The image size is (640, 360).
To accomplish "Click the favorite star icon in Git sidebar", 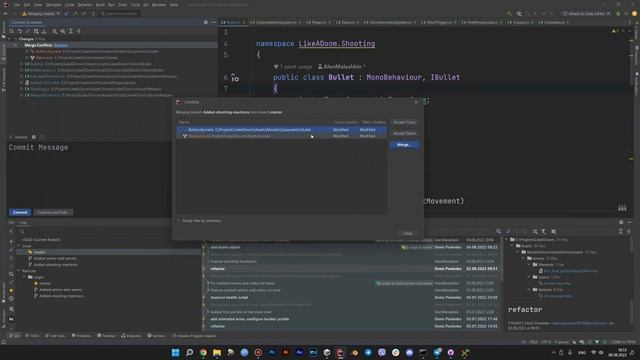I will 11,290.
